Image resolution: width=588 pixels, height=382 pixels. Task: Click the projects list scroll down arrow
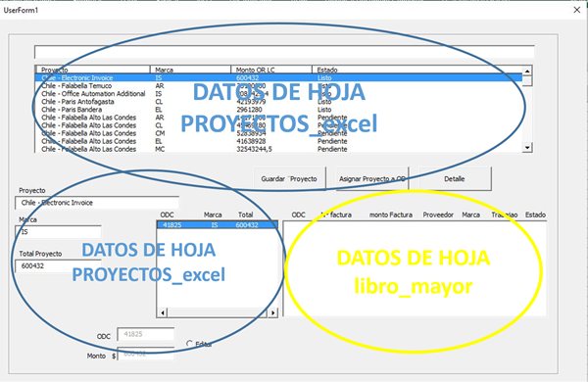pos(527,148)
